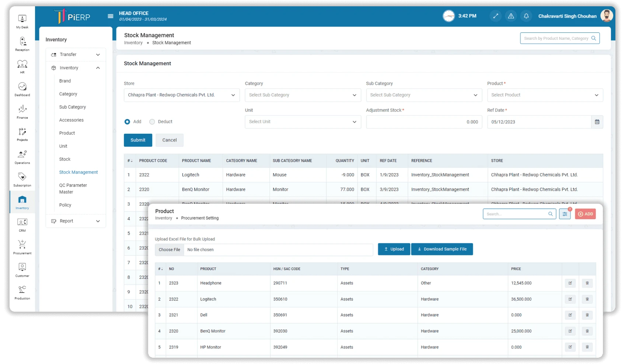Viewport: 625px width, 364px height.
Task: Select the Add radio button
Action: [127, 122]
